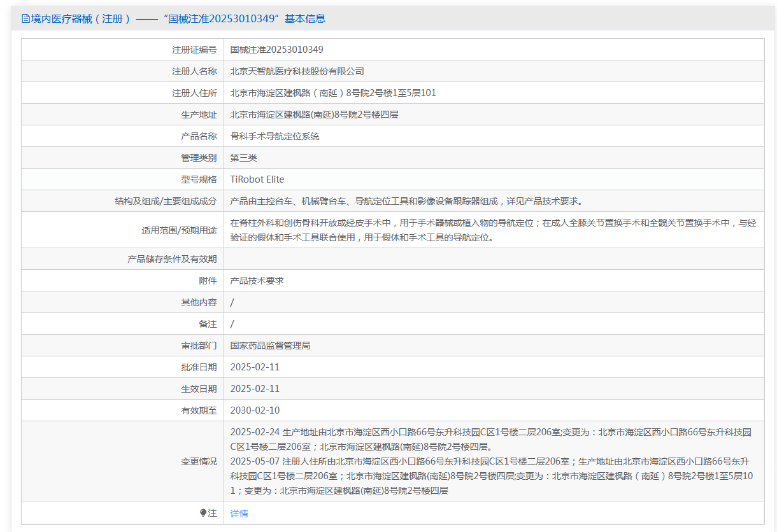This screenshot has width=777, height=532.
Task: Click registrant name 北京天智航医疗科技股份有限公司
Action: click(x=297, y=71)
